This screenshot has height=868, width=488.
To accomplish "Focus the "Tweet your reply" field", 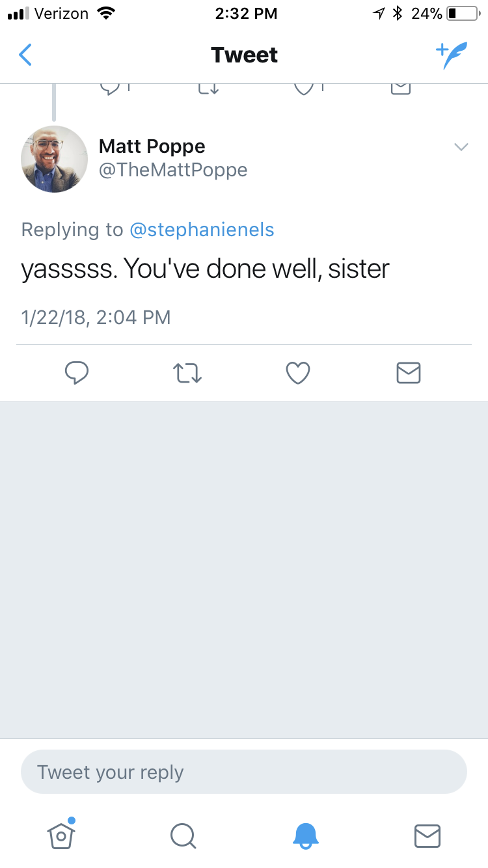I will [x=244, y=772].
